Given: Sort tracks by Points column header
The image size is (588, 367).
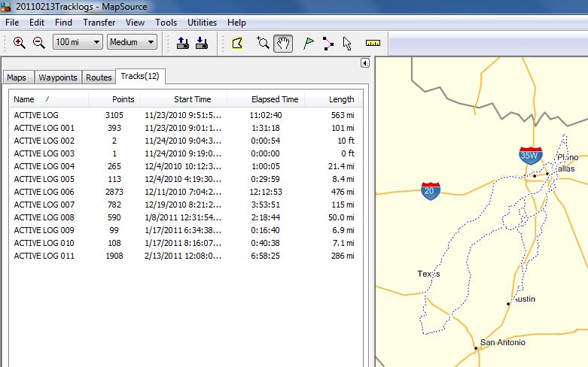Looking at the screenshot, I should tap(114, 99).
